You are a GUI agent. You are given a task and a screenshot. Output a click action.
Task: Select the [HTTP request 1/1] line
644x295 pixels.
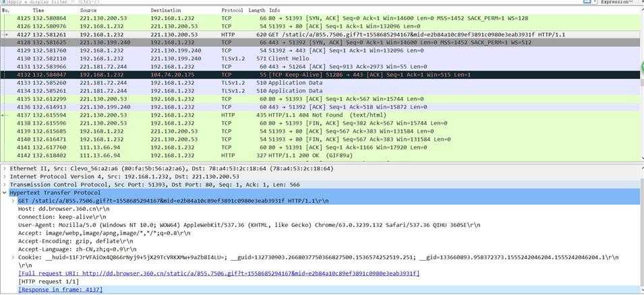(x=49, y=282)
